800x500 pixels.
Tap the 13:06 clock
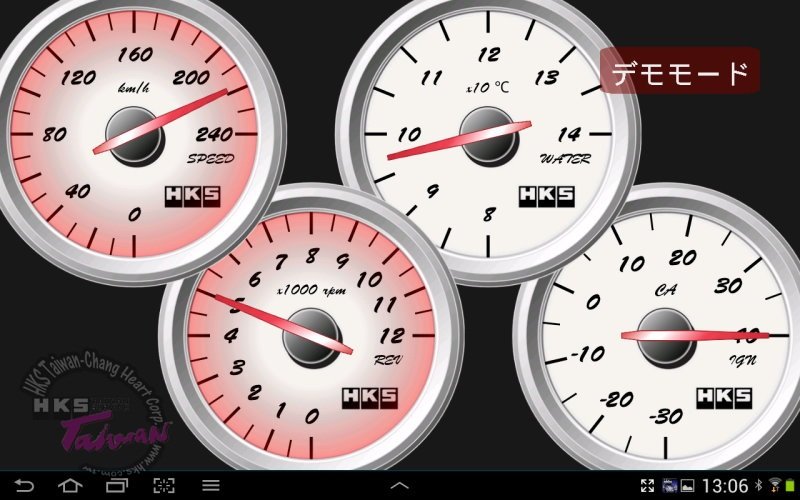725,485
